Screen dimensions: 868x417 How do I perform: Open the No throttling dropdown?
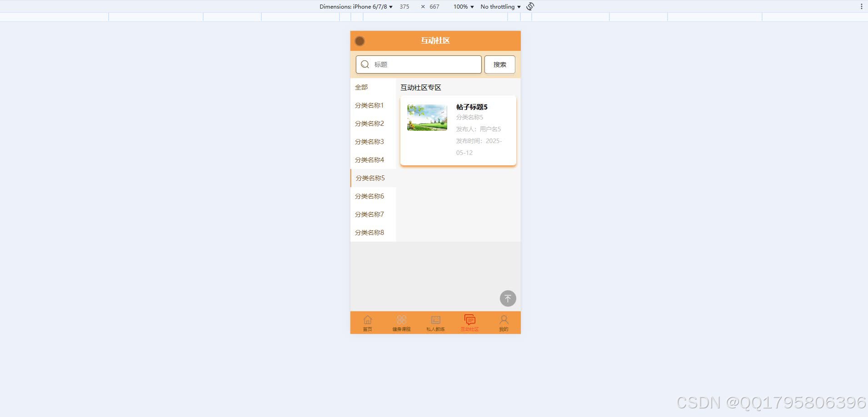click(x=499, y=6)
